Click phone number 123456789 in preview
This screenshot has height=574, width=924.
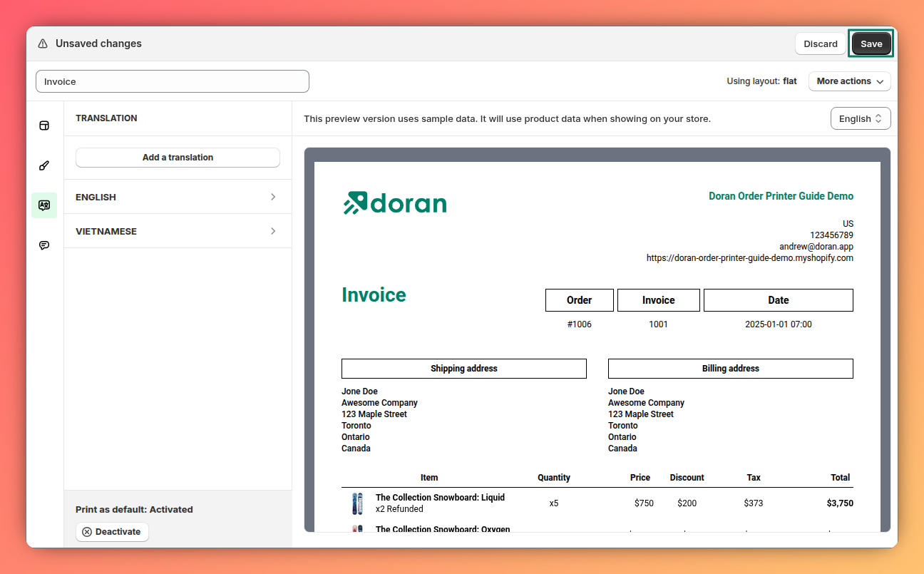[831, 235]
